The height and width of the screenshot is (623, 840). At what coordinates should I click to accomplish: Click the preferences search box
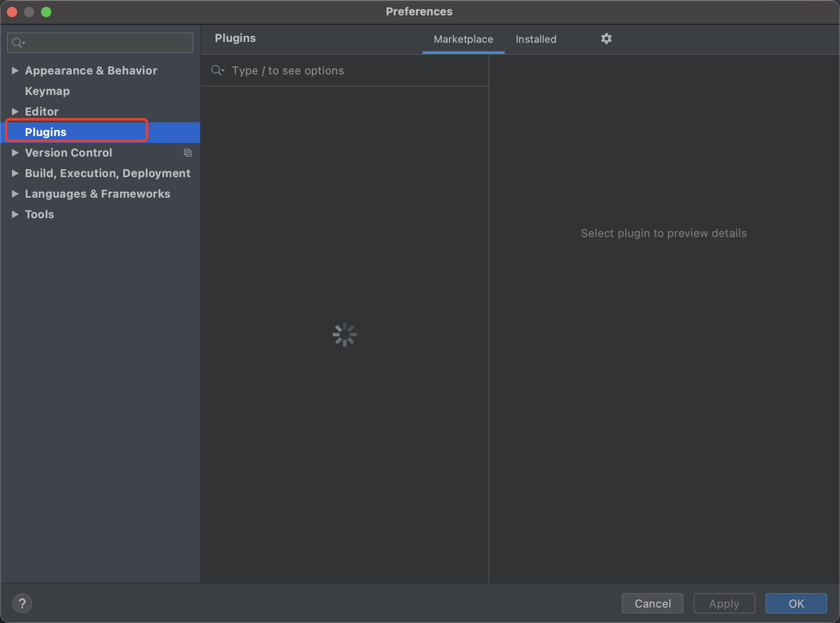click(x=107, y=43)
